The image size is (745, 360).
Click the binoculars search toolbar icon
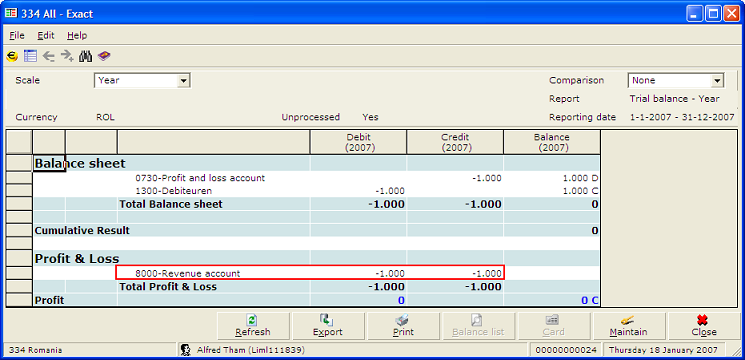point(86,57)
